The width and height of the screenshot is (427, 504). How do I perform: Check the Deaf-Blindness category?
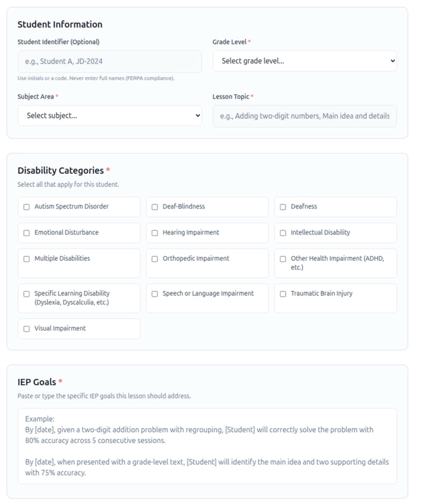[x=155, y=207]
